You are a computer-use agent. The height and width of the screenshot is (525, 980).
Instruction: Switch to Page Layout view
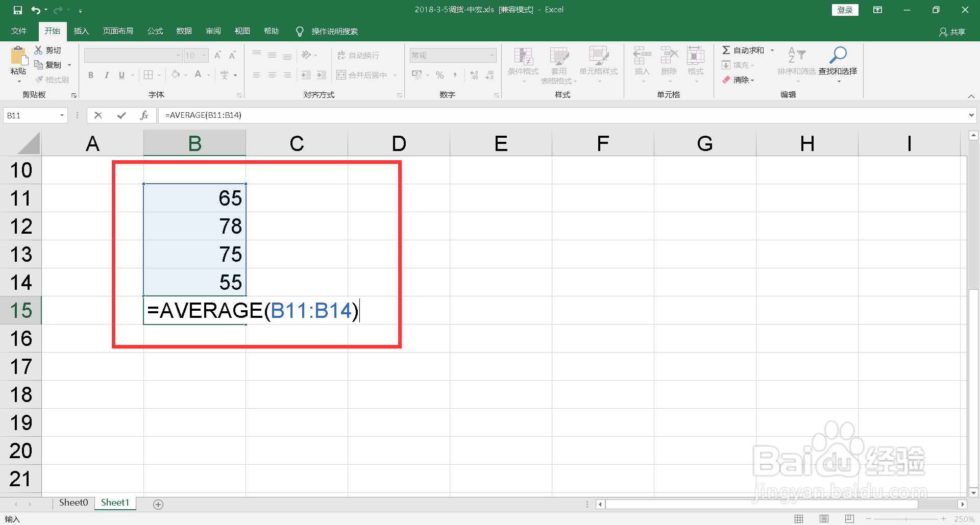tap(824, 519)
